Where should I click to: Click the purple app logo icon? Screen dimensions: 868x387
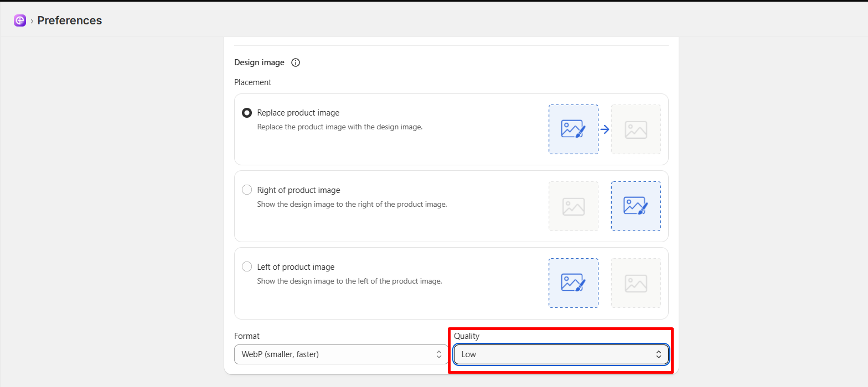(x=20, y=20)
